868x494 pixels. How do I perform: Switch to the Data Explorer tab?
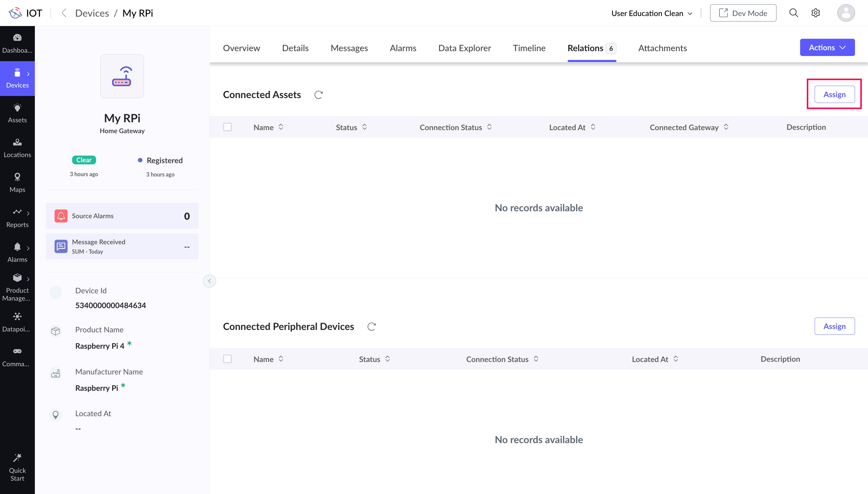pyautogui.click(x=464, y=48)
